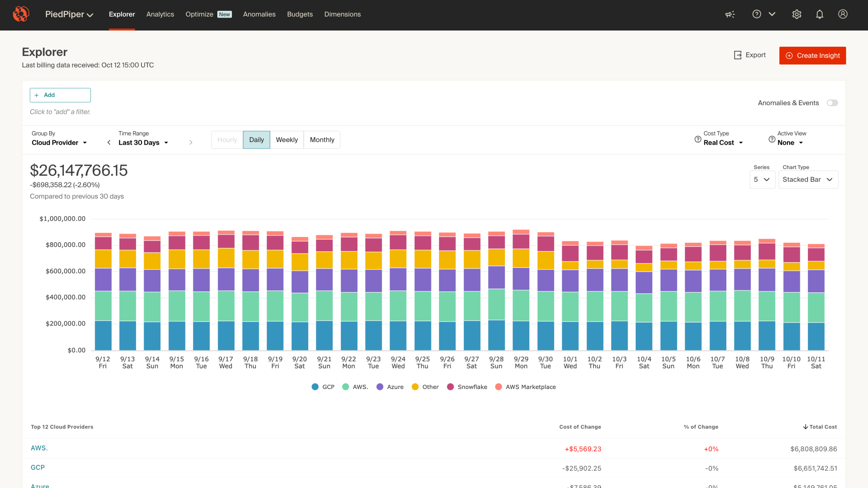Select Weekly granularity option
The height and width of the screenshot is (488, 868).
pos(287,140)
